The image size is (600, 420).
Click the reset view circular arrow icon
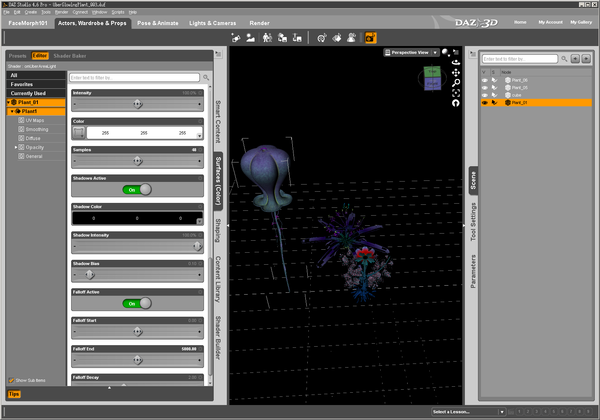[456, 103]
